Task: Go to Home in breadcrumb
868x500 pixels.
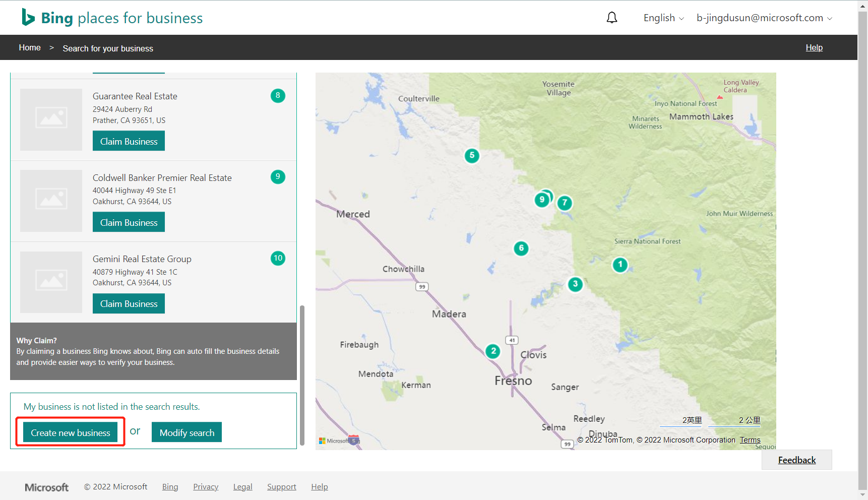Action: click(30, 47)
